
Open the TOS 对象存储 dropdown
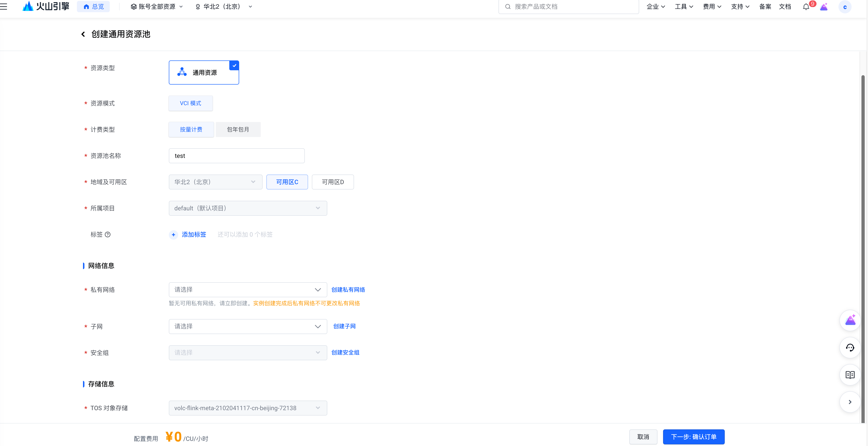(248, 408)
